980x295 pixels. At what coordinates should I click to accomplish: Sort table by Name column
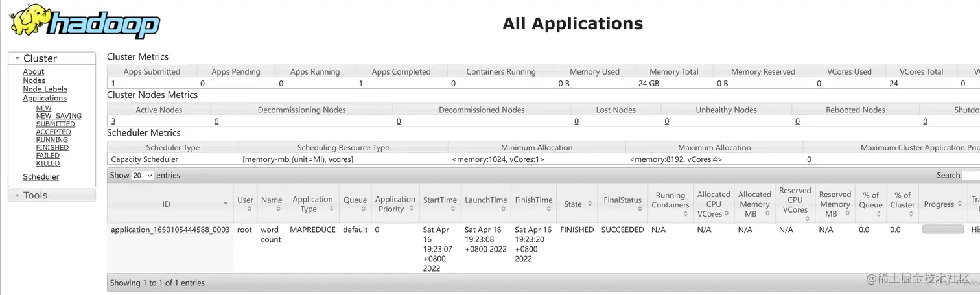click(272, 204)
